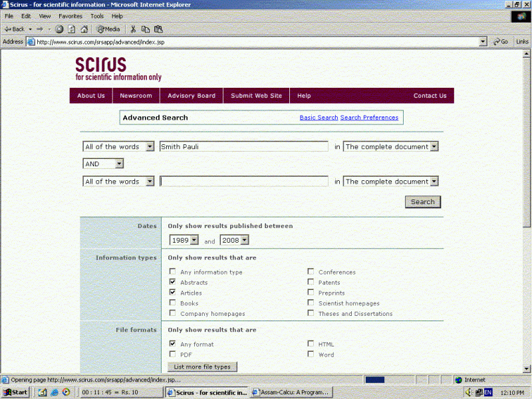Check the Conferences checkbox
The image size is (532, 399).
tap(311, 271)
